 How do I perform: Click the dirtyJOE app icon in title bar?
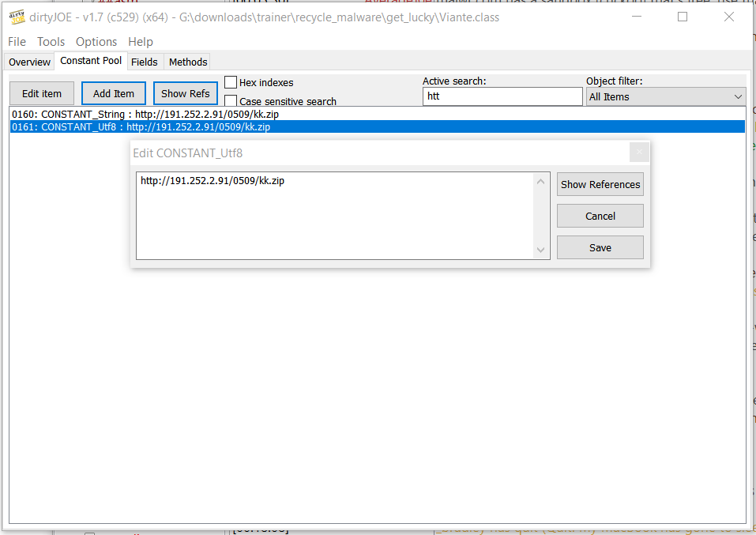pos(17,17)
